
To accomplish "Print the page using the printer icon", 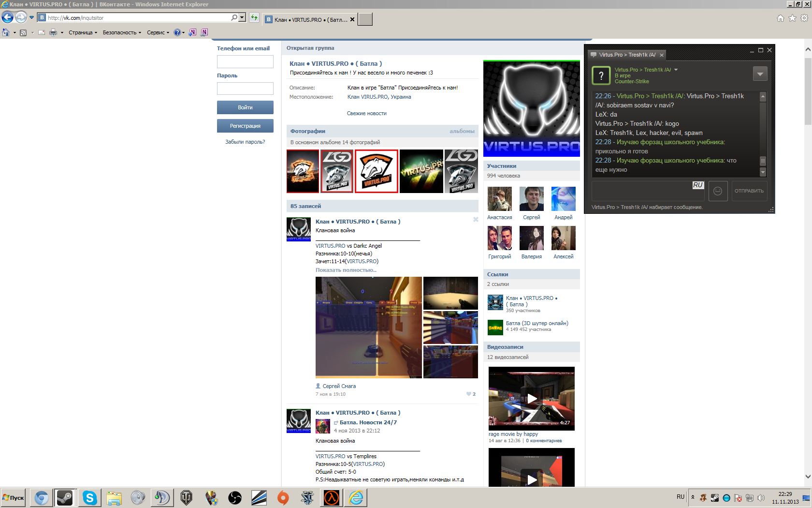I will (x=53, y=32).
